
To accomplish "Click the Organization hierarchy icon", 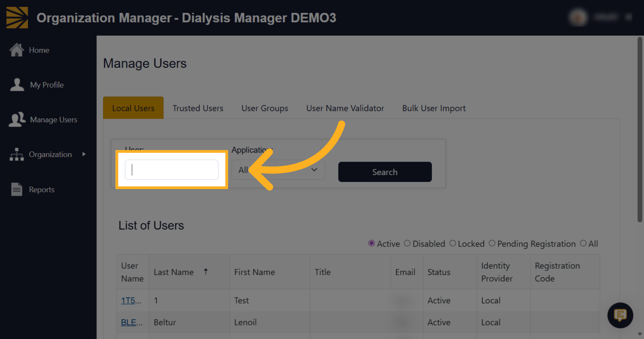I will pyautogui.click(x=17, y=154).
